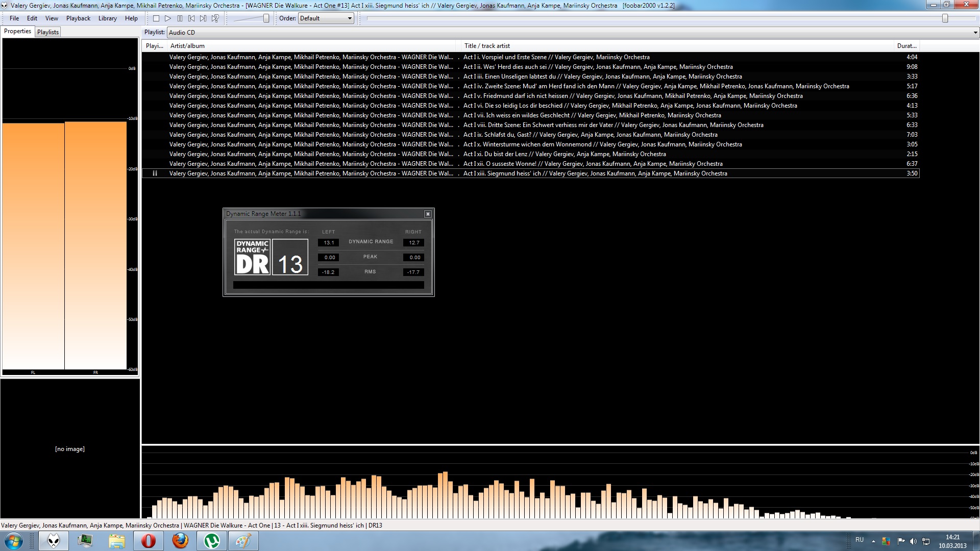Open the system monitor taskbar icon
The image size is (980, 551).
[x=85, y=541]
